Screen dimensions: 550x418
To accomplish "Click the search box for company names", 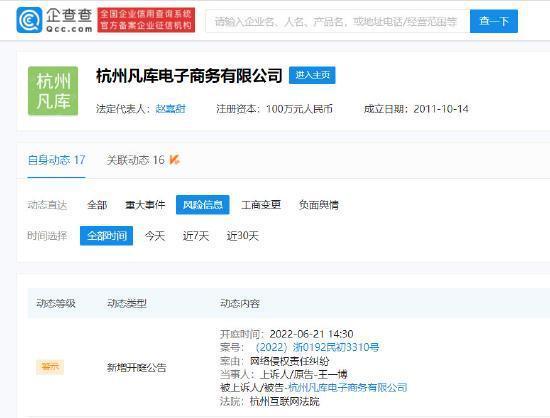I will tap(337, 21).
